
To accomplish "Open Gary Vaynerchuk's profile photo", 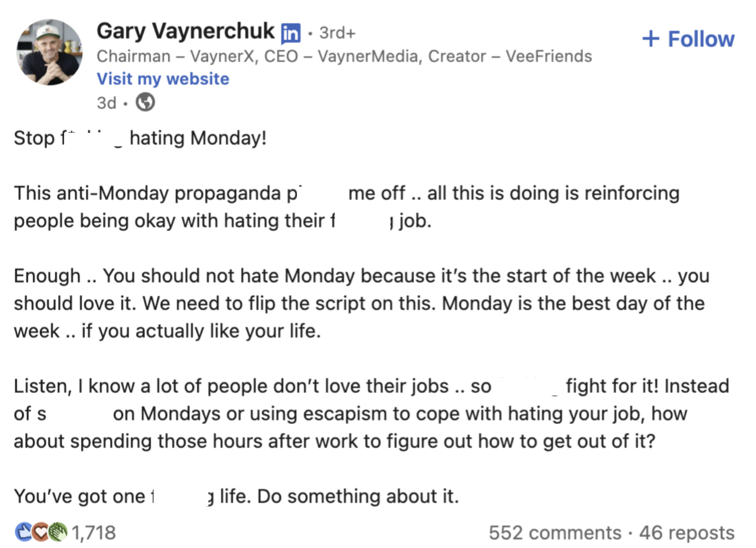I will pos(50,52).
